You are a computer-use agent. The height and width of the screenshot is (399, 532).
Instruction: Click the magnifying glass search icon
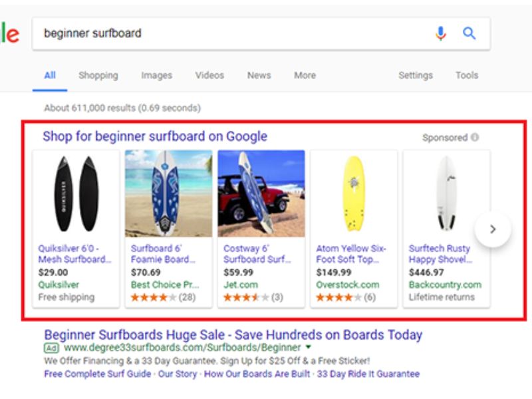click(x=469, y=33)
